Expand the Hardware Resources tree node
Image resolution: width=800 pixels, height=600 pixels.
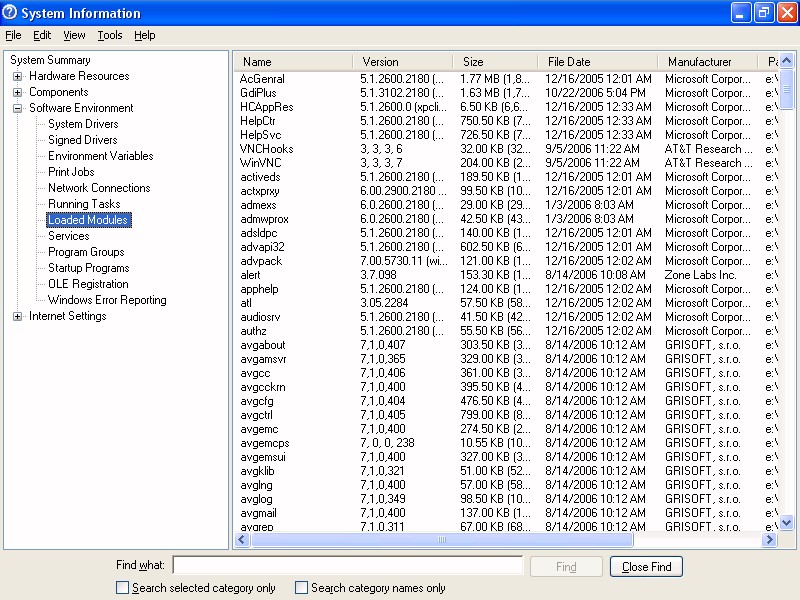pos(18,76)
